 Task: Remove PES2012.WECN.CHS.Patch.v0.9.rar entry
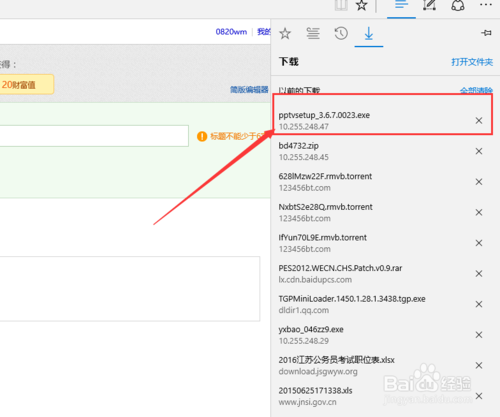pyautogui.click(x=479, y=274)
